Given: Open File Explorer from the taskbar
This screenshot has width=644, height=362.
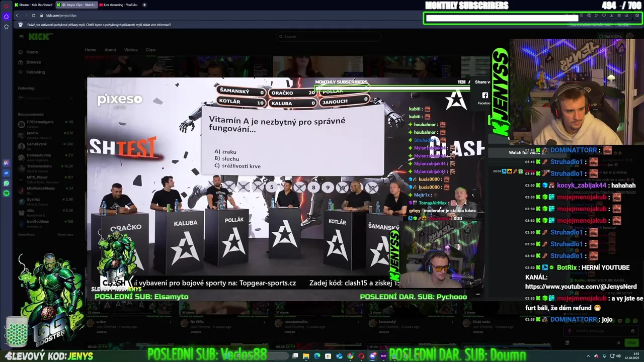Looking at the screenshot, I should pyautogui.click(x=305, y=356).
